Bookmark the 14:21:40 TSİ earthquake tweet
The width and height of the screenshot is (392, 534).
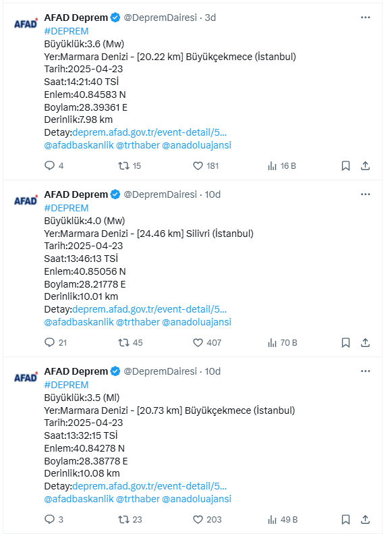pyautogui.click(x=345, y=166)
